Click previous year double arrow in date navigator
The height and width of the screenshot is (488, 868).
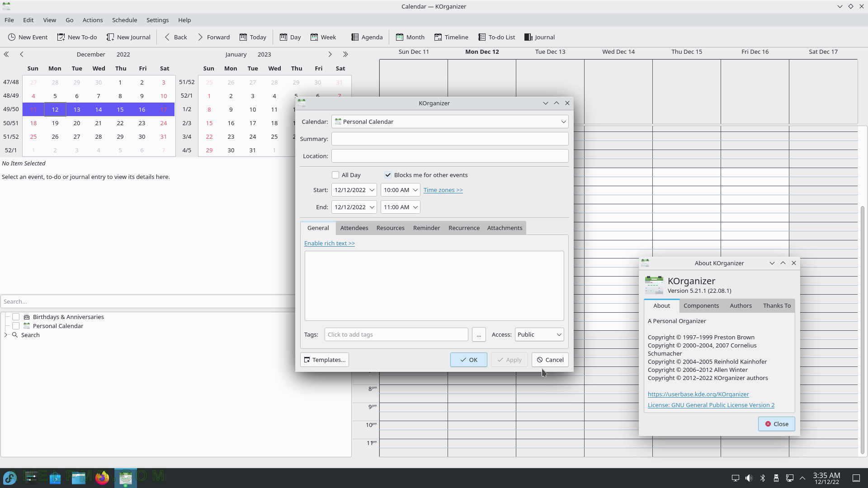click(x=6, y=54)
